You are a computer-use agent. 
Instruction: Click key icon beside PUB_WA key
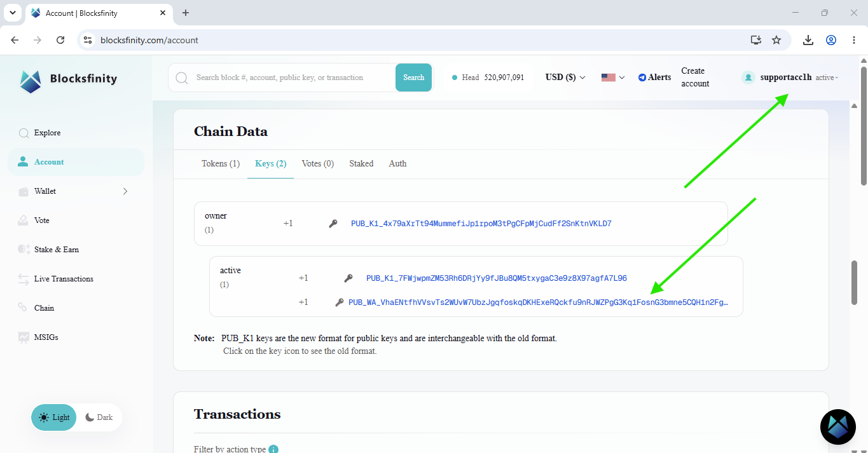point(340,302)
